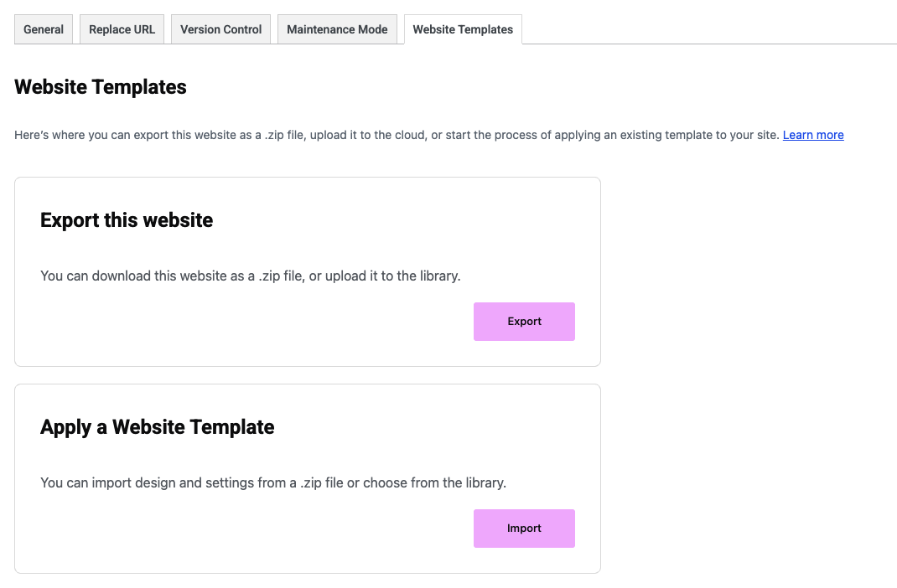Open the Replace URL tab

pyautogui.click(x=122, y=29)
